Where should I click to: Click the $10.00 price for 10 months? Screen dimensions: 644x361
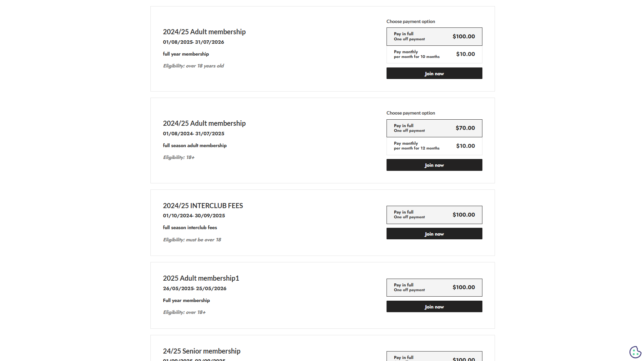point(465,54)
